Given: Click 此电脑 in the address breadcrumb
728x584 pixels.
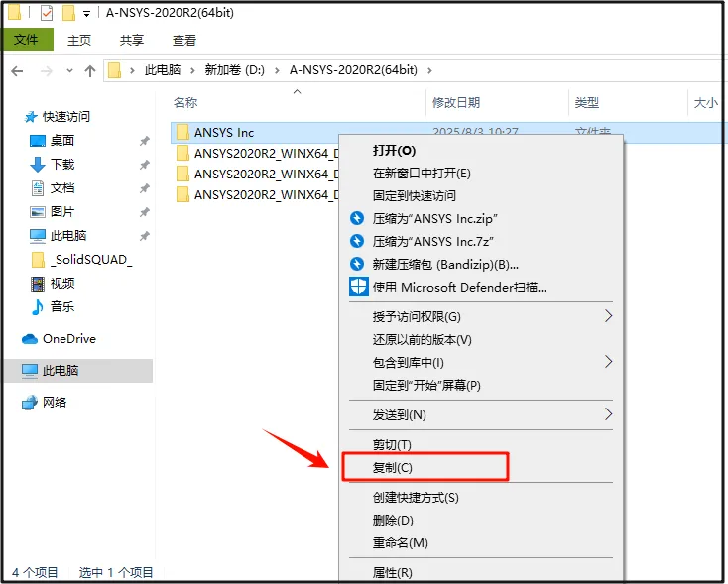Looking at the screenshot, I should click(163, 70).
